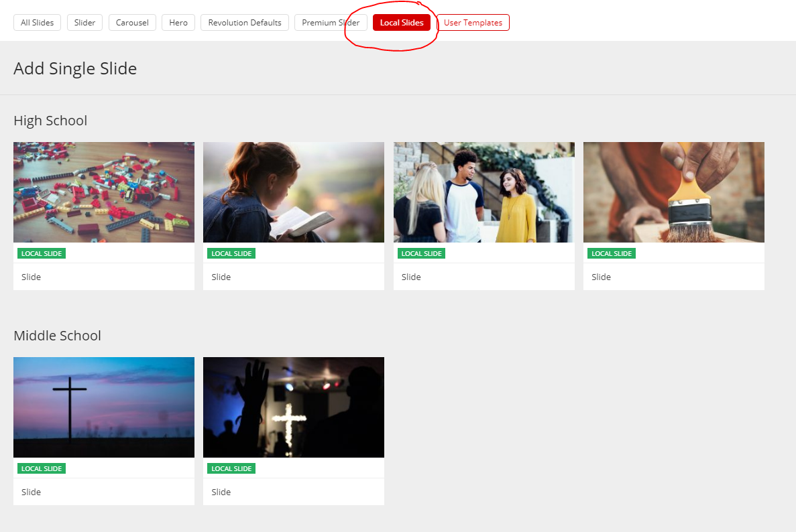Screen dimensions: 796x532
Task: Select the All Slides filter
Action: pyautogui.click(x=37, y=23)
